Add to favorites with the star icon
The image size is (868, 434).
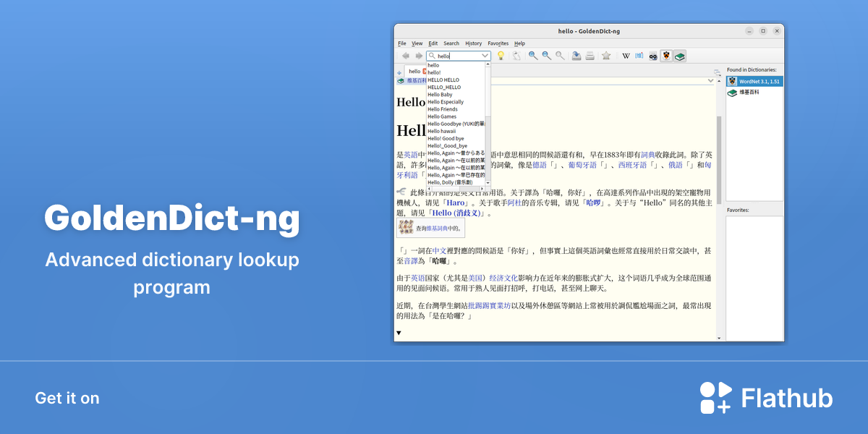click(606, 56)
